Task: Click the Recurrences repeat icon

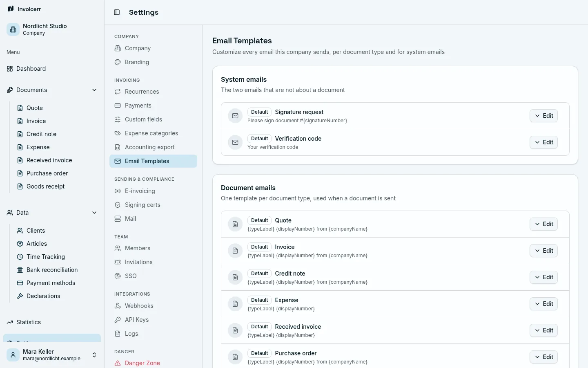Action: [x=118, y=92]
